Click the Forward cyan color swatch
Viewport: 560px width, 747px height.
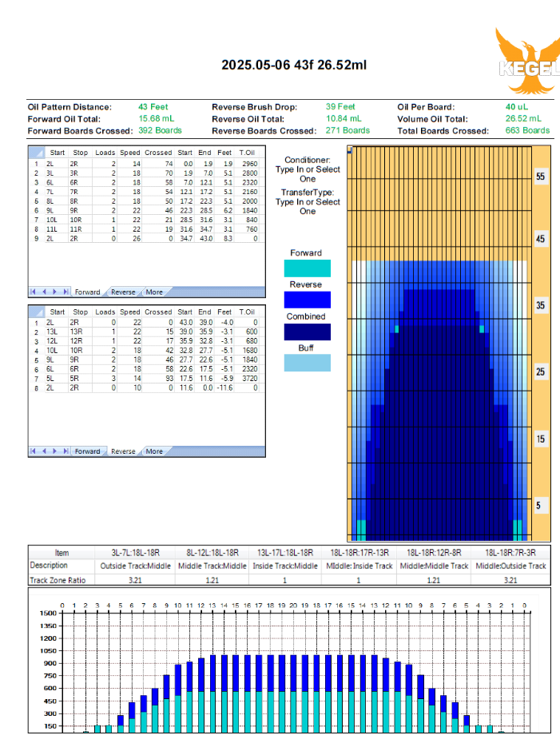(307, 268)
